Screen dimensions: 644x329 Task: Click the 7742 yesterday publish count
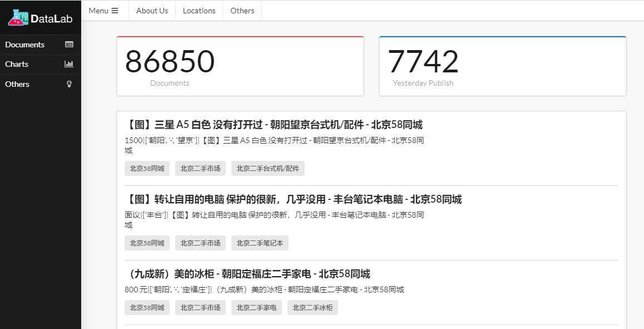[423, 61]
